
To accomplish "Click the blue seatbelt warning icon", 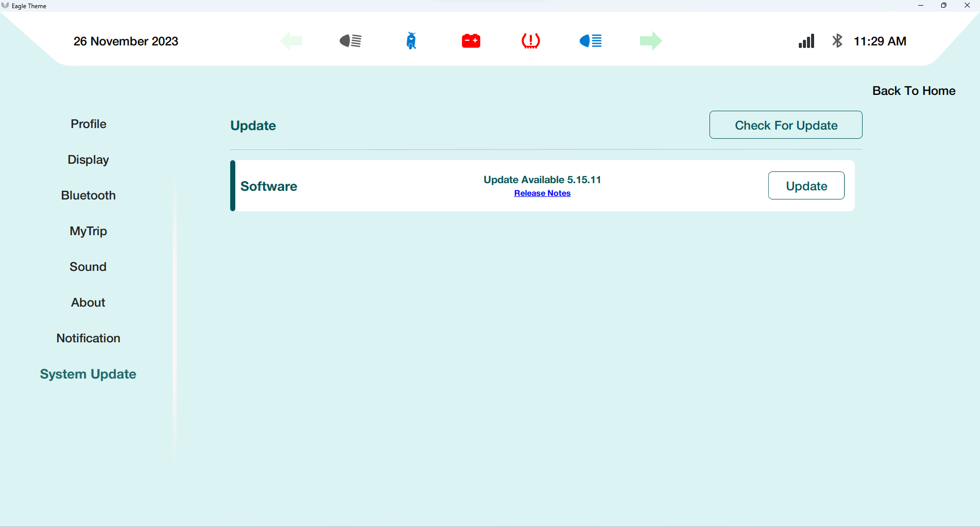I will [x=411, y=41].
